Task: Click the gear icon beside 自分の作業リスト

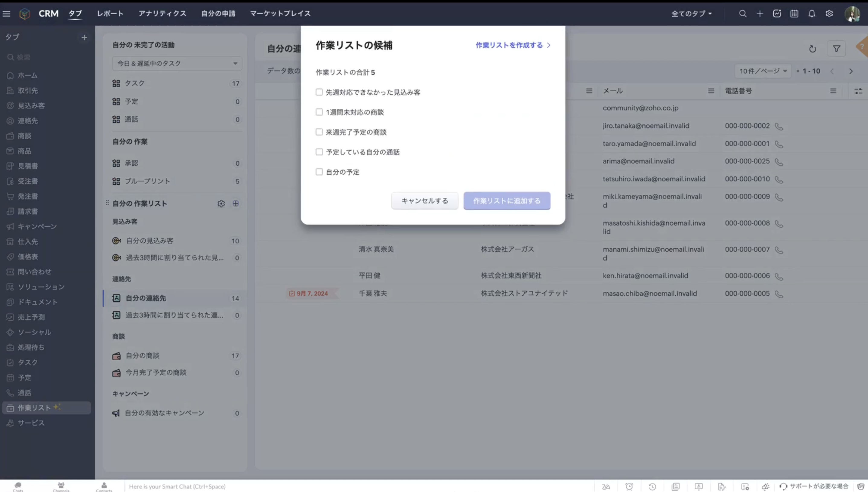Action: [221, 203]
